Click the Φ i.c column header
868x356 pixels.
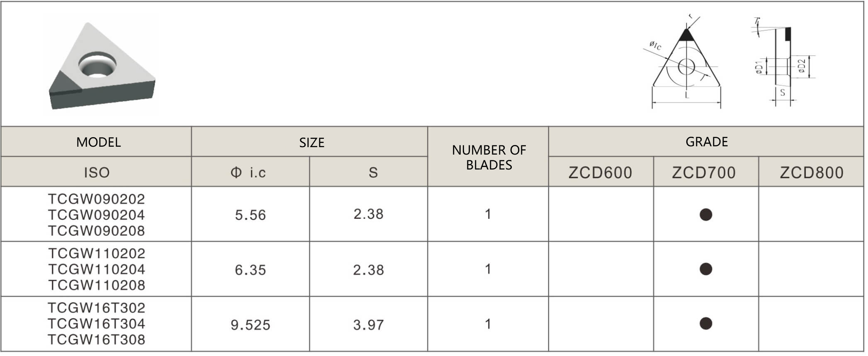click(x=248, y=172)
